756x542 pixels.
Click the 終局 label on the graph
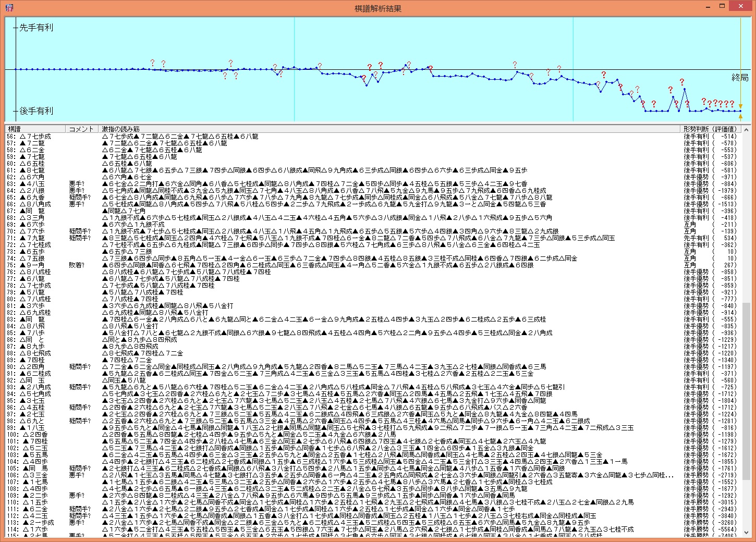pyautogui.click(x=739, y=78)
